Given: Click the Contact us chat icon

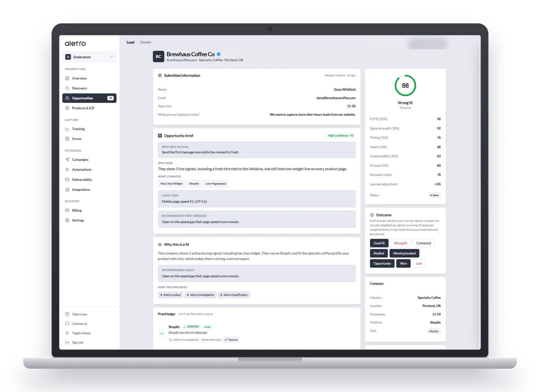Looking at the screenshot, I should [67, 324].
